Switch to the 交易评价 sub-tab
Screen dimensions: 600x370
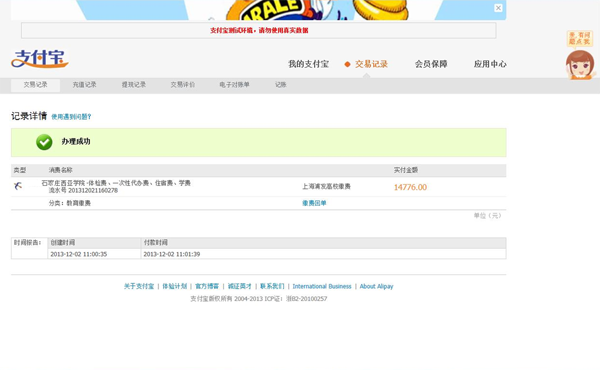tap(183, 85)
